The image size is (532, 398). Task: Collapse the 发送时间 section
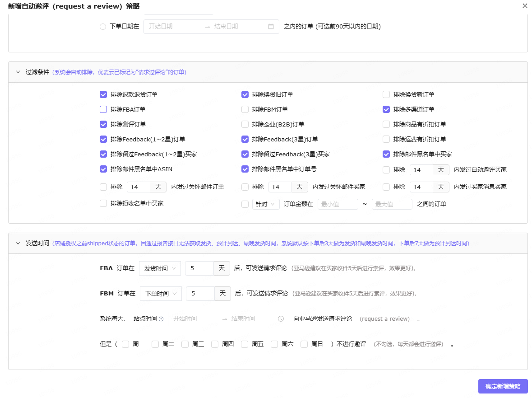(18, 243)
